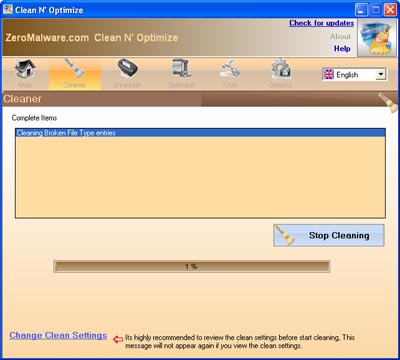
Task: Click the title bar application icon
Action: pos(8,9)
